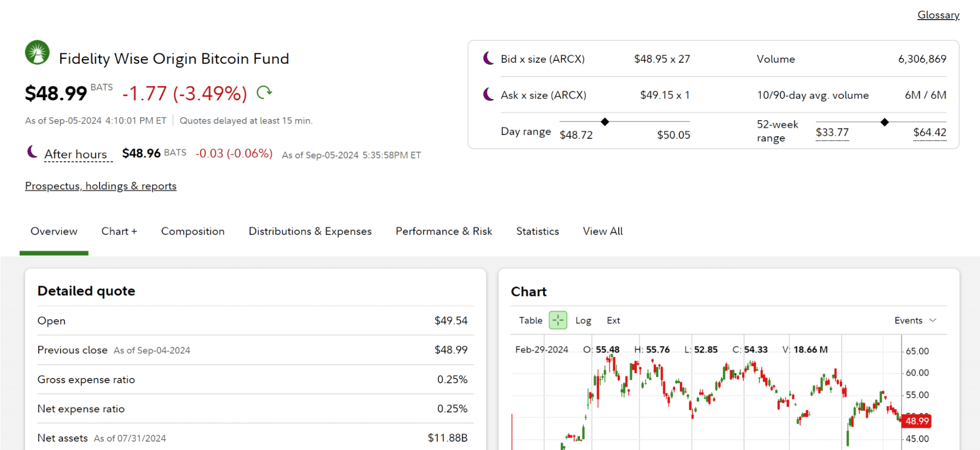The width and height of the screenshot is (980, 450).
Task: Open the Overview tab
Action: pos(54,231)
